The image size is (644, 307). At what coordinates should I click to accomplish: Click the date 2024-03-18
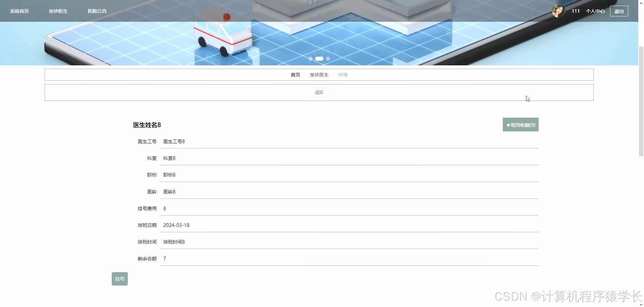point(176,225)
